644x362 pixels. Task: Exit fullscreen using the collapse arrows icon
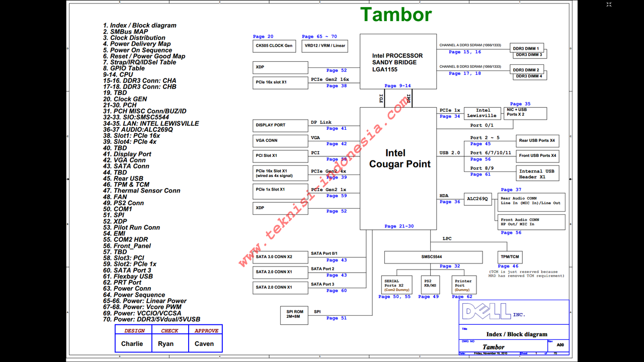click(609, 5)
